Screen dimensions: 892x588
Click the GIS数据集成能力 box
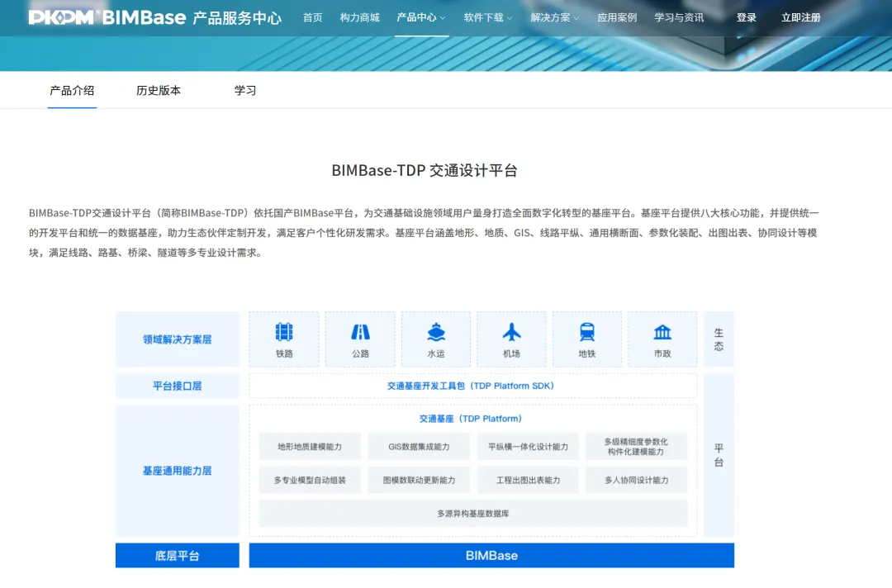pyautogui.click(x=419, y=447)
